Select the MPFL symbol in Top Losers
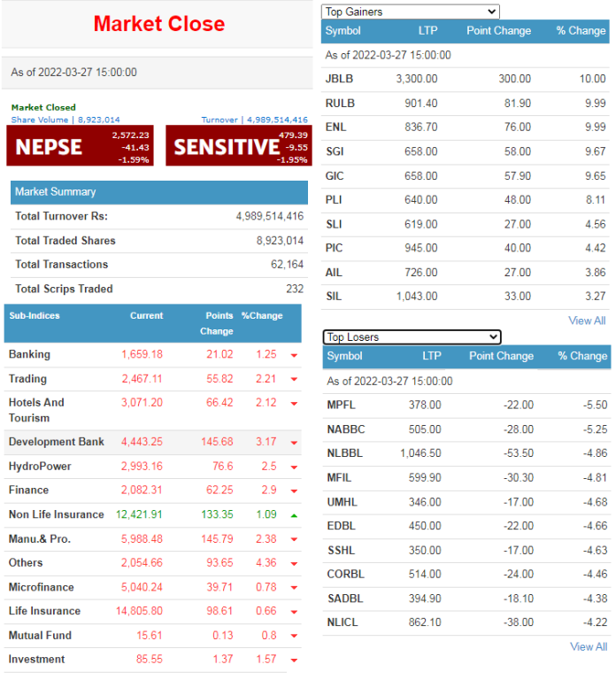 pyautogui.click(x=341, y=405)
